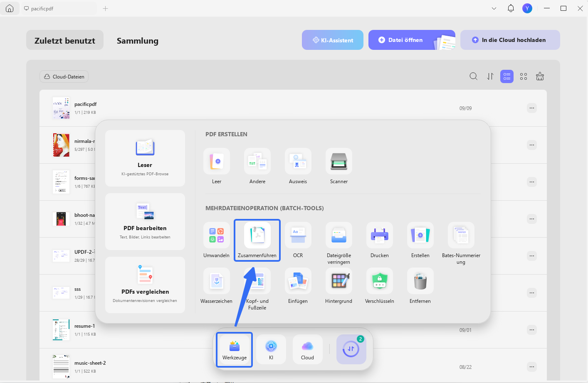Open more options for sss row

click(x=532, y=293)
